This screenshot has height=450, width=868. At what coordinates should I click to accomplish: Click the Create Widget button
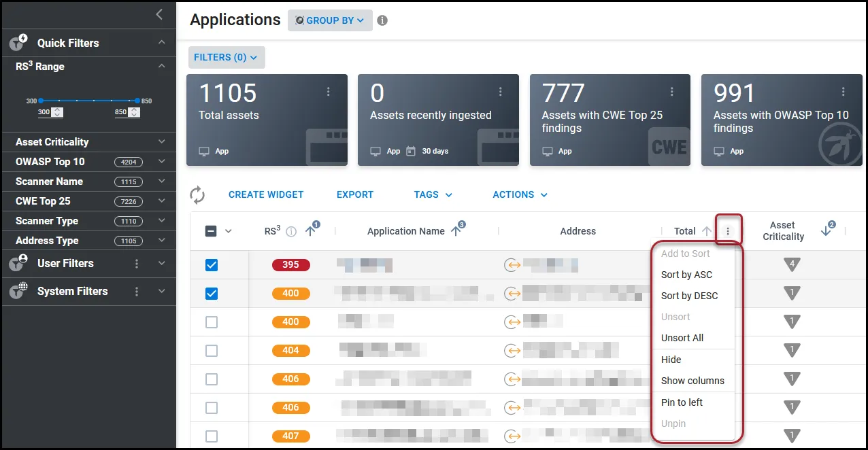click(x=266, y=194)
